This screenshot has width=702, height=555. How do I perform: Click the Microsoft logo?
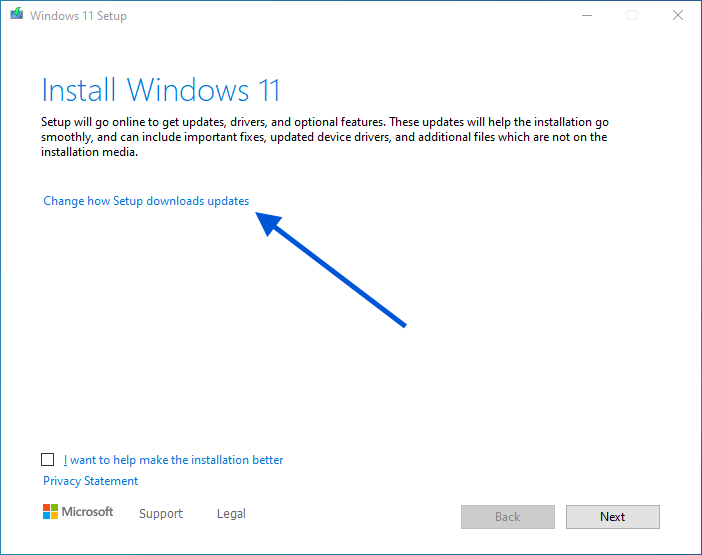[x=78, y=512]
